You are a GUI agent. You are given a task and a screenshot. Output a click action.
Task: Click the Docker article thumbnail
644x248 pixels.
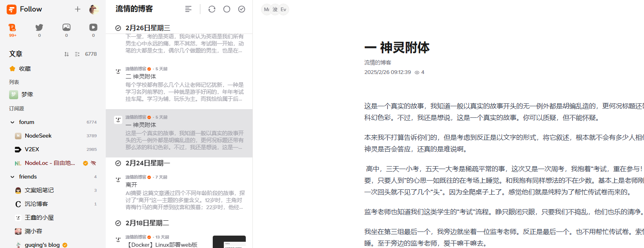click(x=229, y=242)
